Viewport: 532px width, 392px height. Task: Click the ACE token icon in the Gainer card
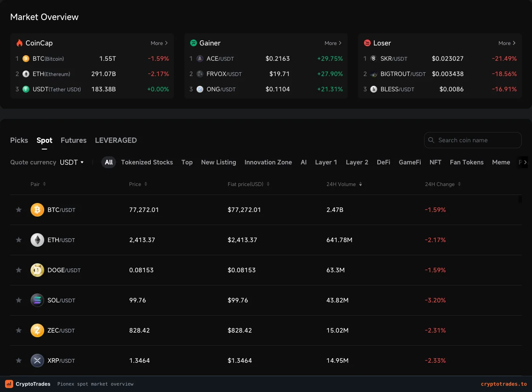click(x=200, y=59)
